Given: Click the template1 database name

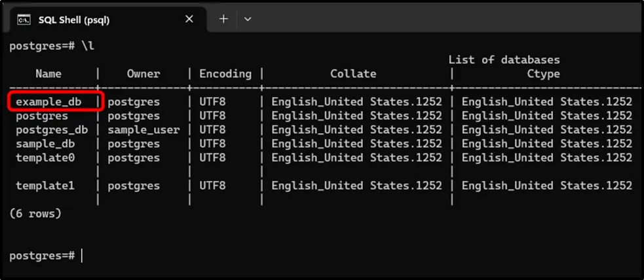Looking at the screenshot, I should point(45,186).
